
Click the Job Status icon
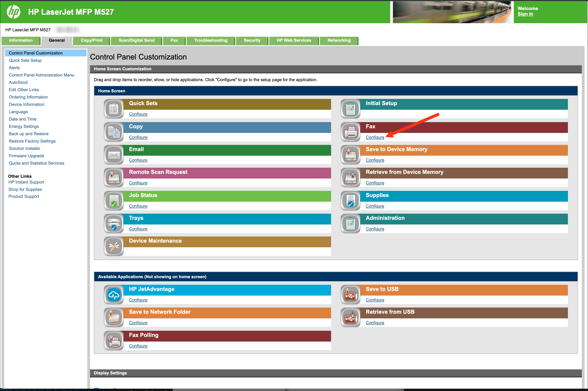pos(114,201)
